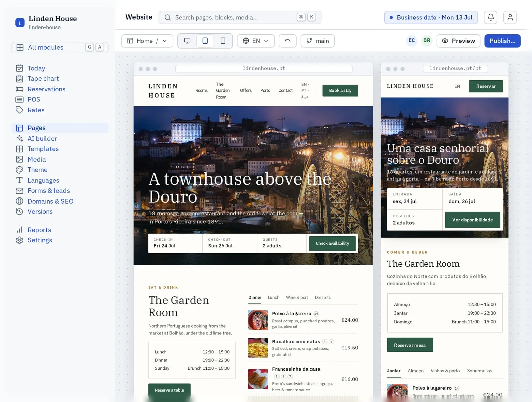The height and width of the screenshot is (402, 532).
Task: Open Media library
Action: point(60,159)
